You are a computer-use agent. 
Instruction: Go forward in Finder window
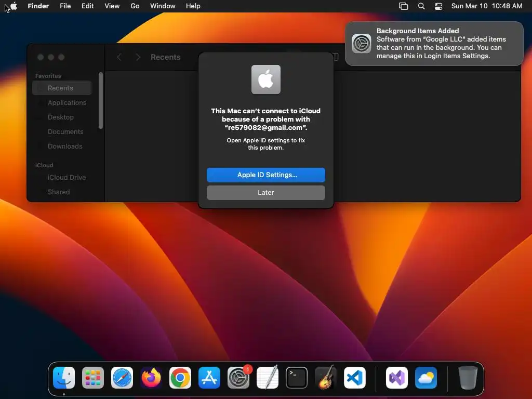138,57
